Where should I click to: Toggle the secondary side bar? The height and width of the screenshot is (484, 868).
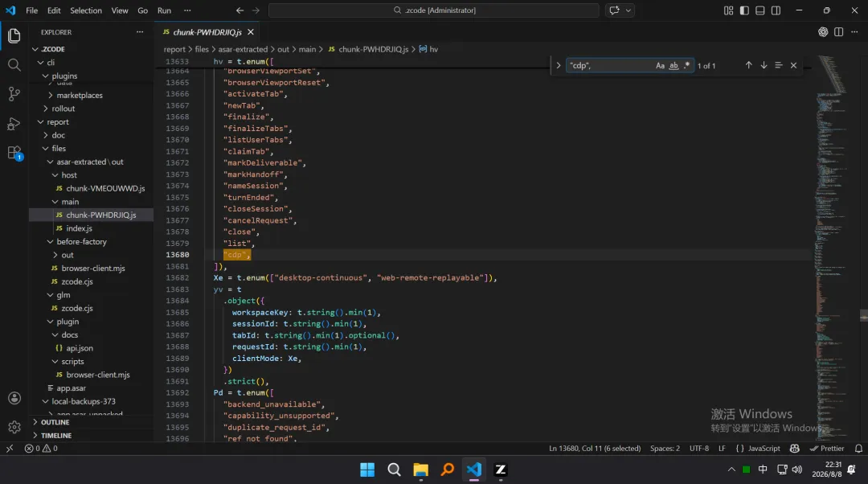click(x=776, y=10)
